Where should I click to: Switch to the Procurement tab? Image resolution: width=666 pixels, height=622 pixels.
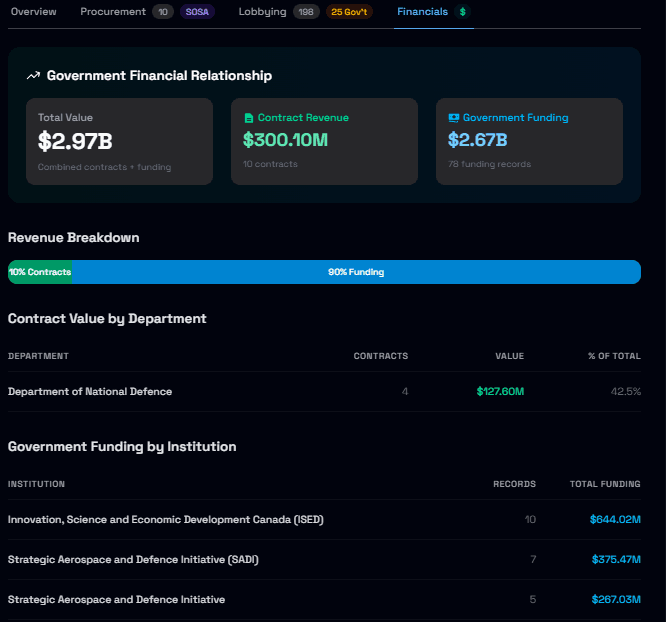[x=112, y=12]
